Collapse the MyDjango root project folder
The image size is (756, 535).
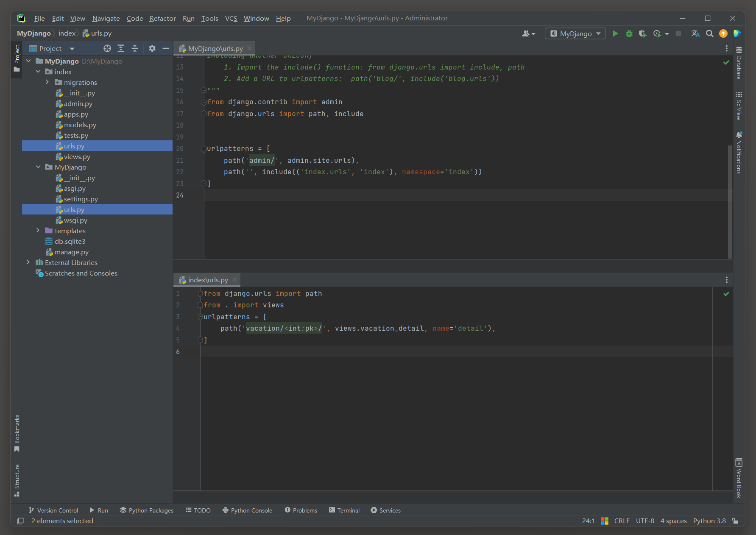(28, 61)
